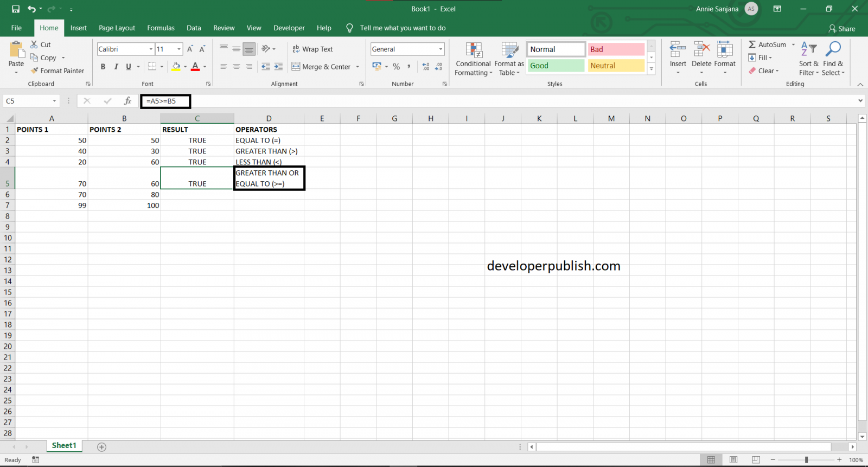Image resolution: width=868 pixels, height=467 pixels.
Task: Open the number format General dropdown
Action: [441, 49]
